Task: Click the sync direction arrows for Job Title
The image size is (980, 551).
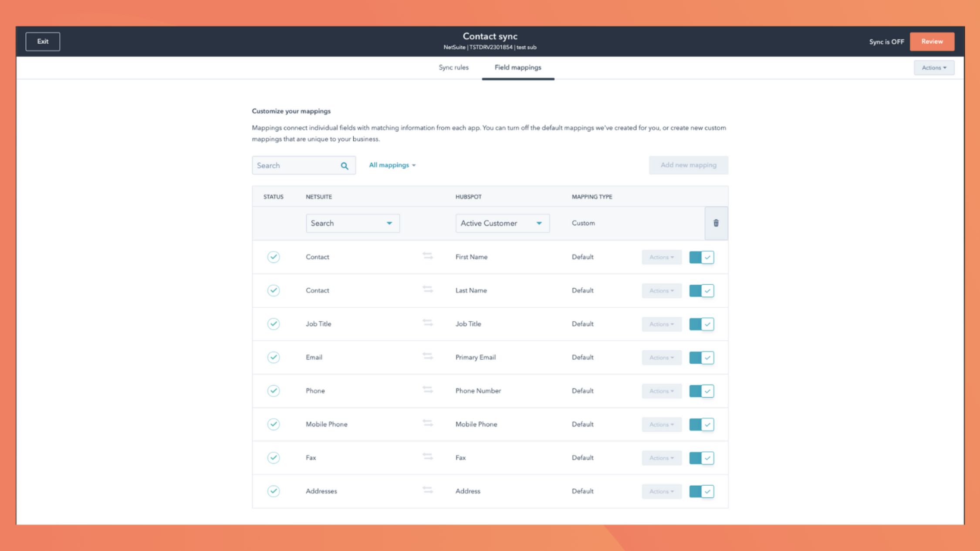Action: tap(427, 323)
